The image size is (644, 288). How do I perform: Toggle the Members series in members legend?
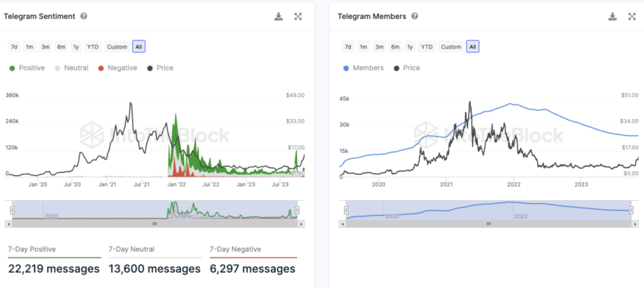click(x=363, y=68)
